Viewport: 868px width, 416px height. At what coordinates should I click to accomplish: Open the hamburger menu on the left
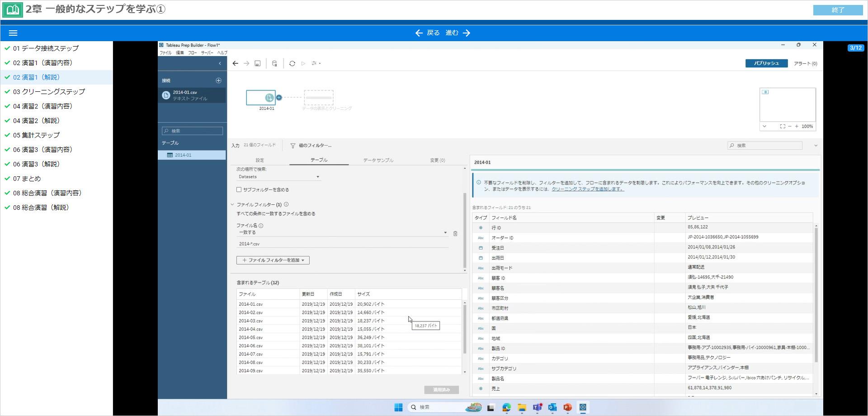tap(13, 33)
